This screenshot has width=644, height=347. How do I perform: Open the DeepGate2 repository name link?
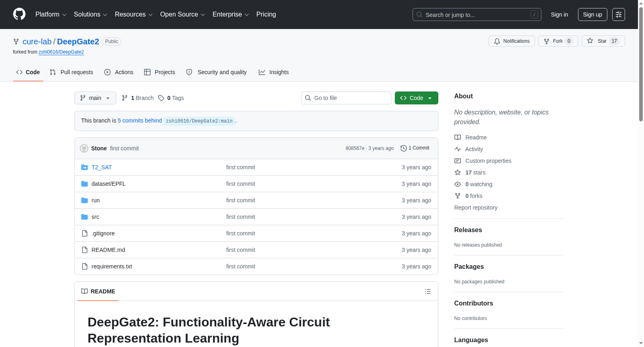coord(78,42)
